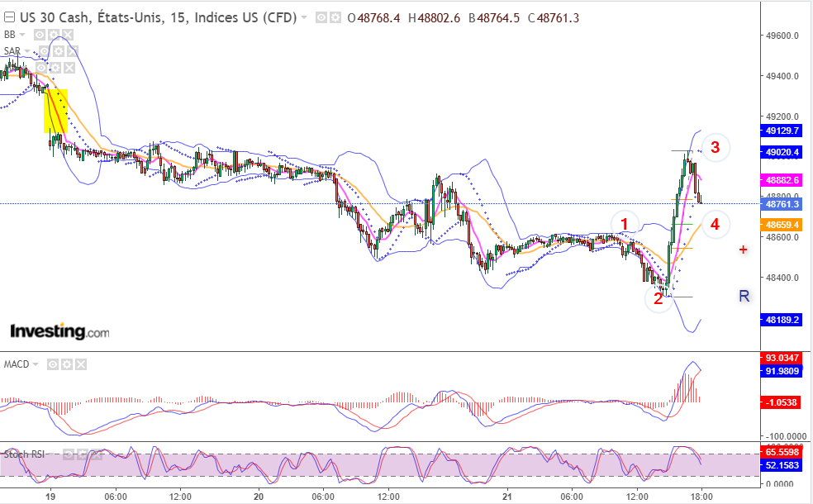
Task: Click the -100.000 tick on the MACD axis
Action: [784, 436]
